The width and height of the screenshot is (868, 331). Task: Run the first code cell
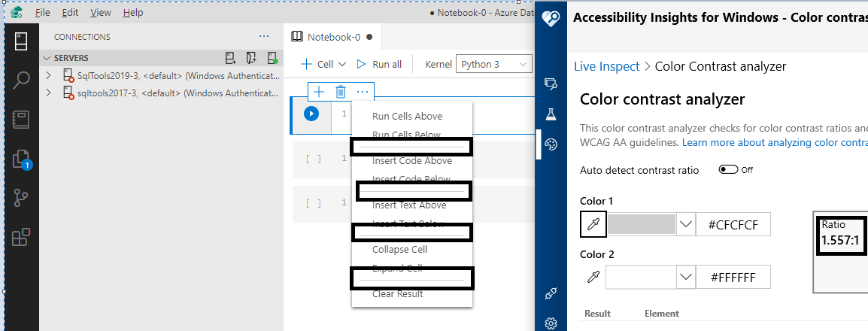[311, 114]
